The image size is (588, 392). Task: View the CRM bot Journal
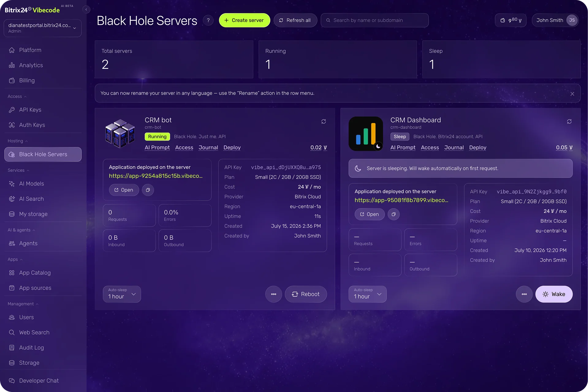pos(208,148)
